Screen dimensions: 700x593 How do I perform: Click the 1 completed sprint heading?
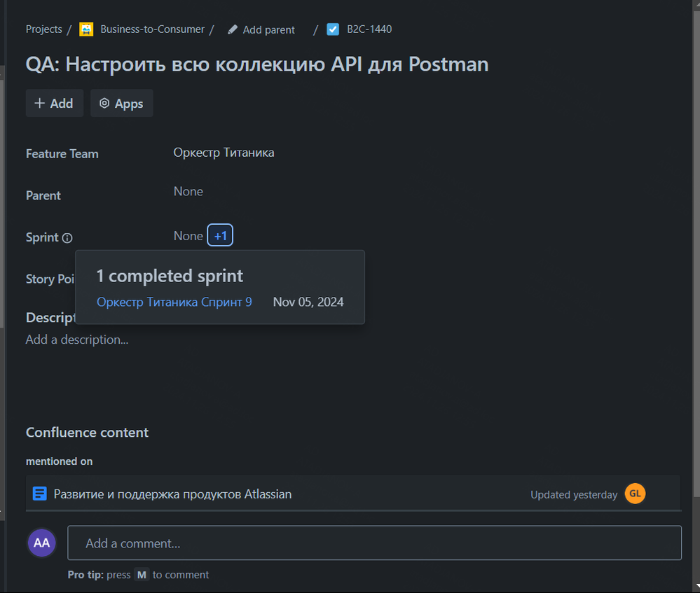(170, 277)
